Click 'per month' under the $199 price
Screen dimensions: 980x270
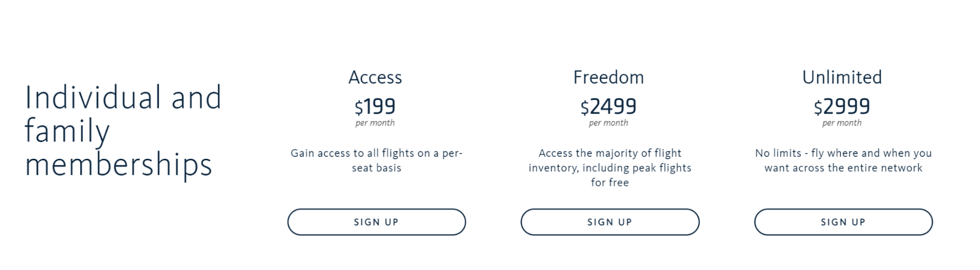point(375,123)
